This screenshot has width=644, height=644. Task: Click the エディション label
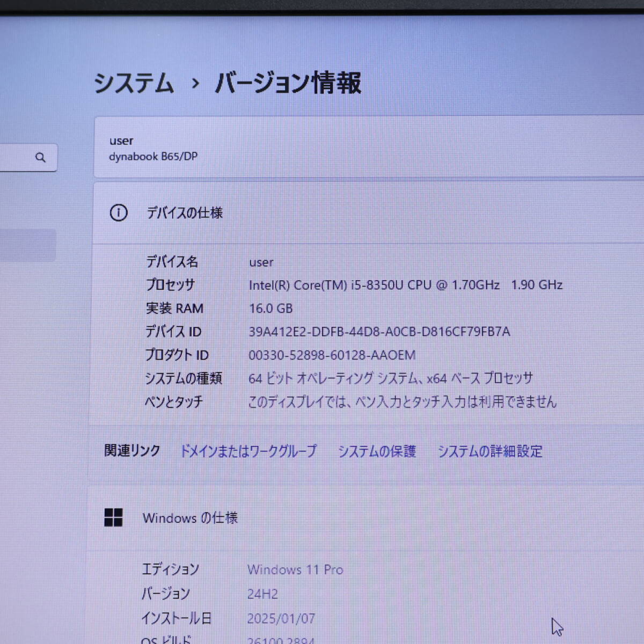tap(170, 569)
